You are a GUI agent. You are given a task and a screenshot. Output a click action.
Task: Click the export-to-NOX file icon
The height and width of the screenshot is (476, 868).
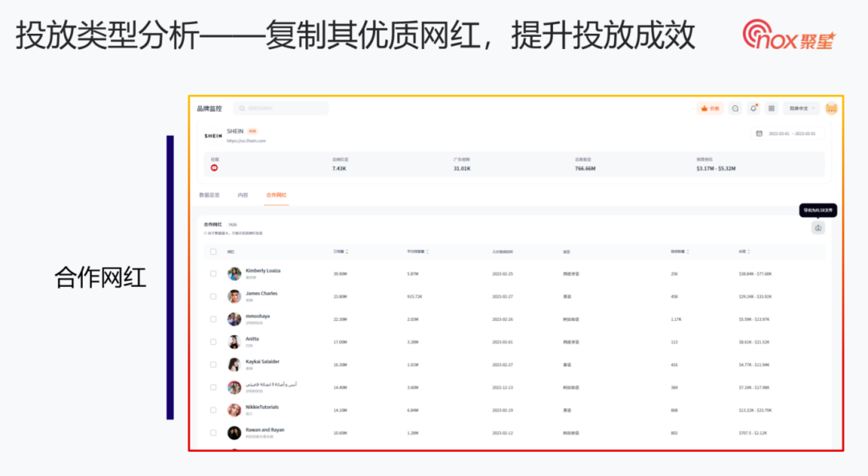(818, 228)
